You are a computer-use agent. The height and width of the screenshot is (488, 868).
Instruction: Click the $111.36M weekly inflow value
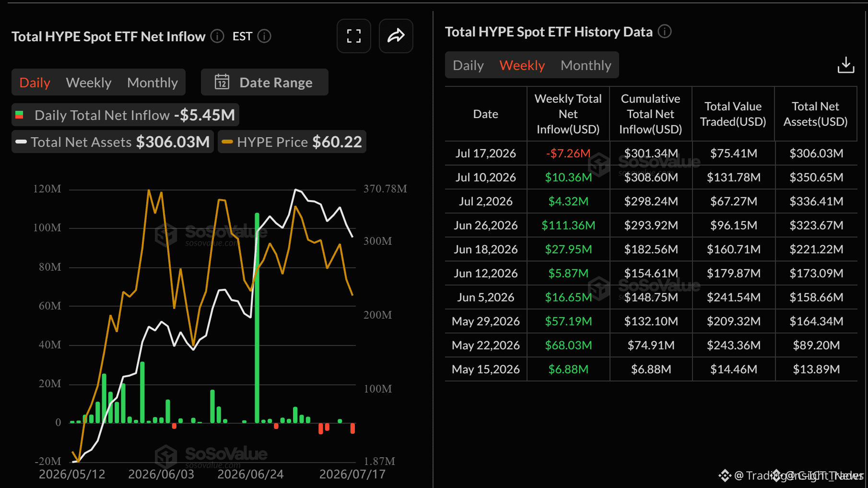(568, 226)
